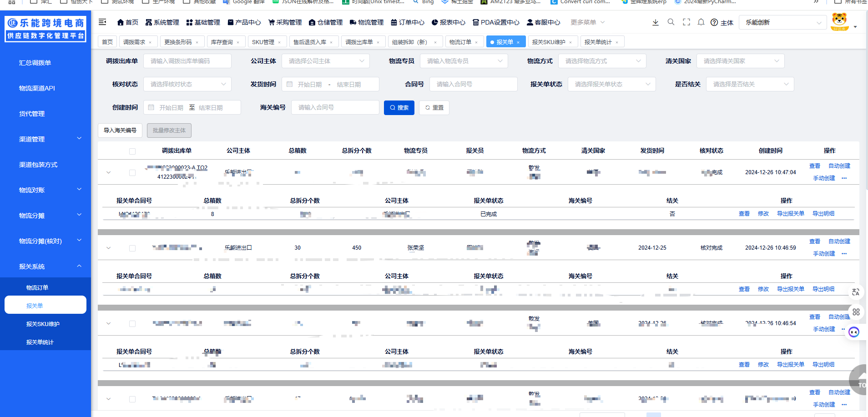
Task: Open the floating translate icon on the right
Action: tap(856, 292)
